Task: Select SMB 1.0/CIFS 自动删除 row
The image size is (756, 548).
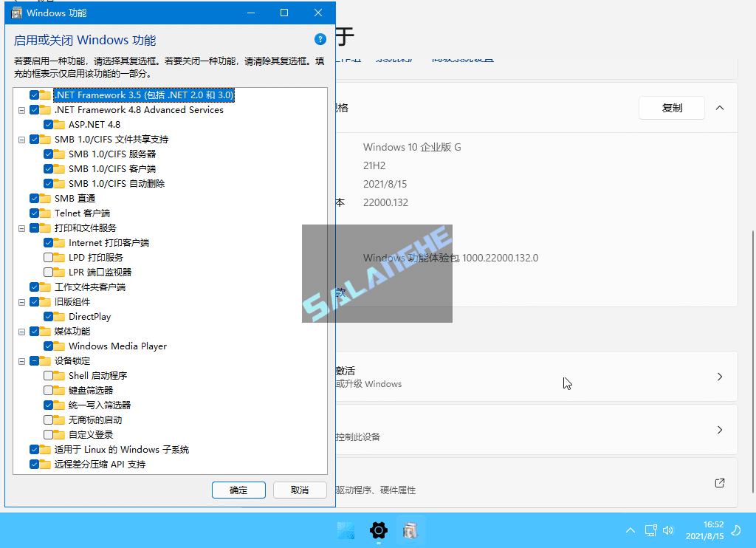Action: click(117, 183)
